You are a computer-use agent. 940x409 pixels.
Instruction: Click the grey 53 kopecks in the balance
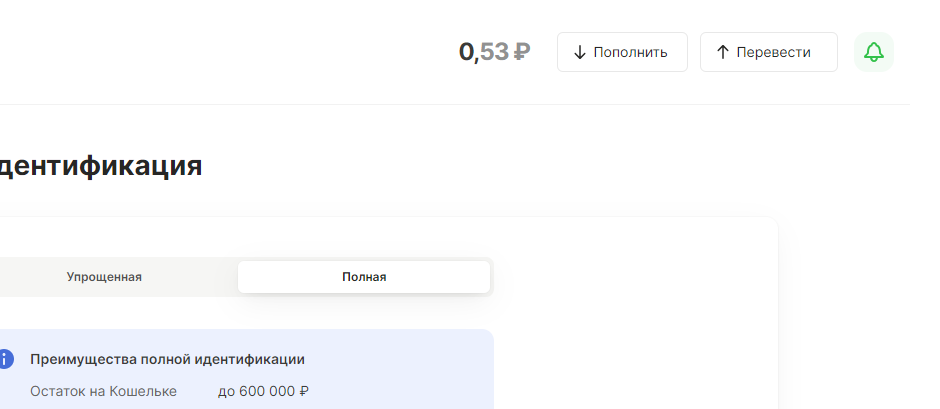495,52
